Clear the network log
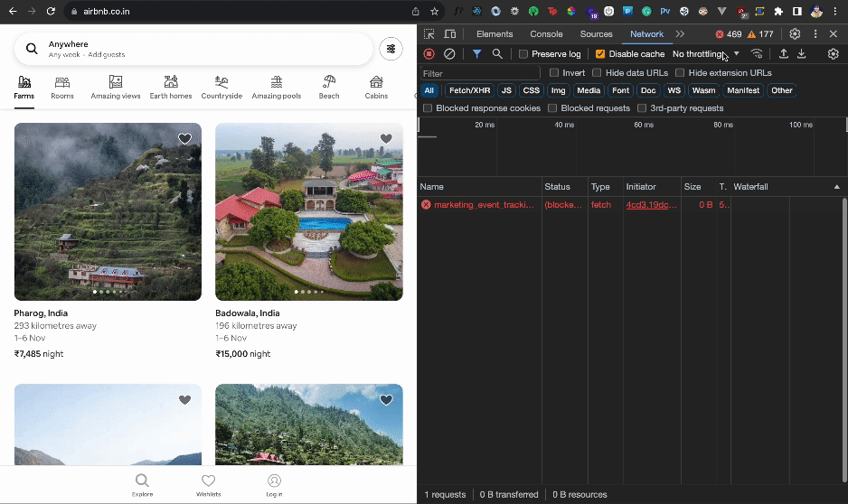This screenshot has width=848, height=504. click(449, 54)
